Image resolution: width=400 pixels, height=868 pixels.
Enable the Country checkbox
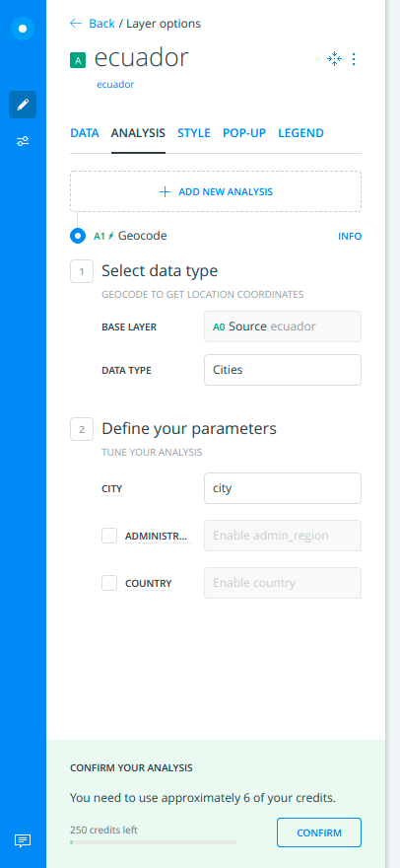[109, 583]
